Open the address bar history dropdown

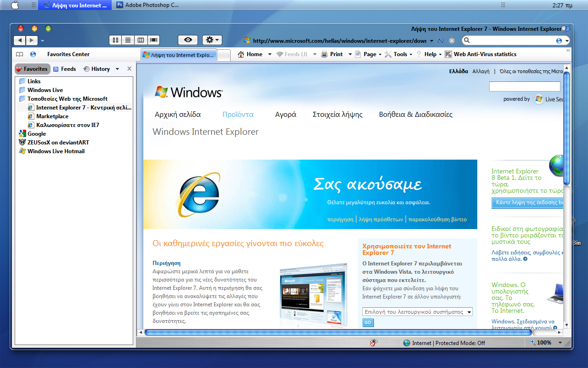(x=431, y=40)
